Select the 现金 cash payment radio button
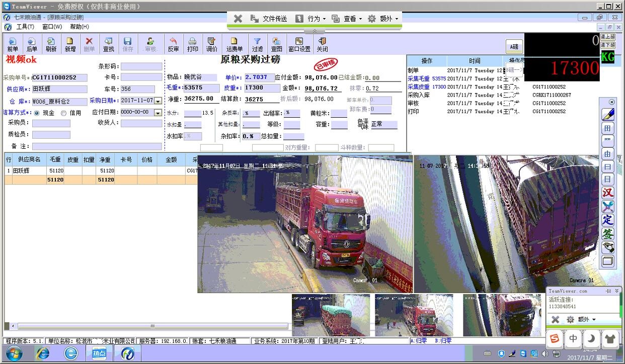The image size is (625, 364). point(37,113)
